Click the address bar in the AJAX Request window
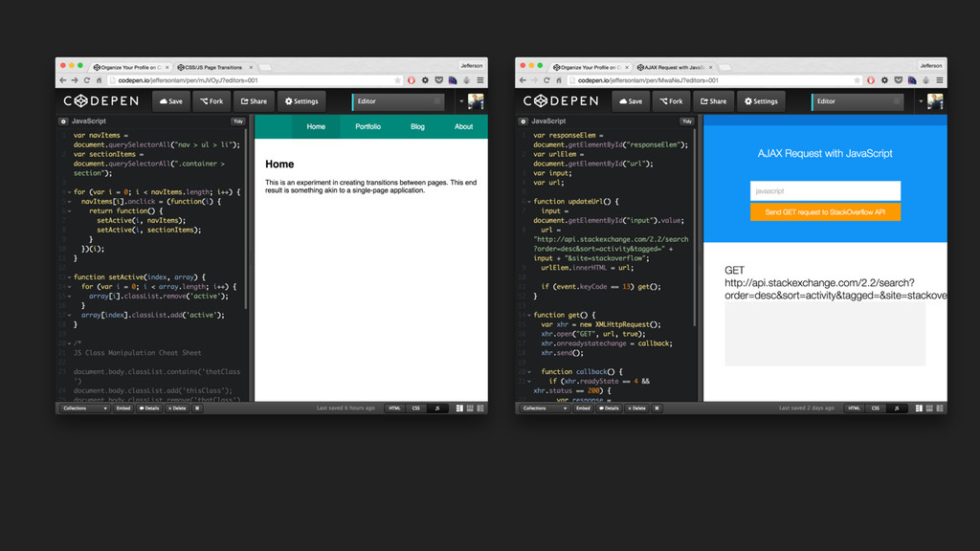The width and height of the screenshot is (980, 551). click(715, 80)
